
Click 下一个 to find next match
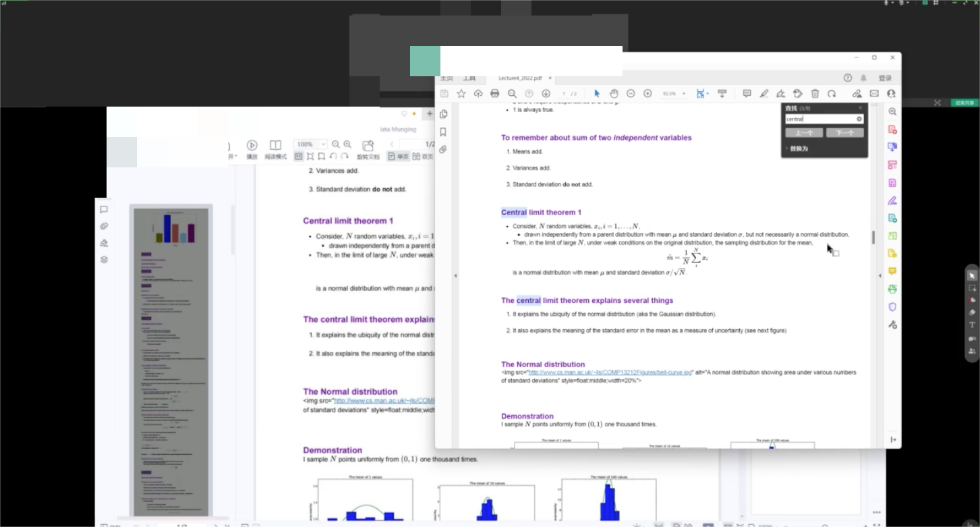844,133
